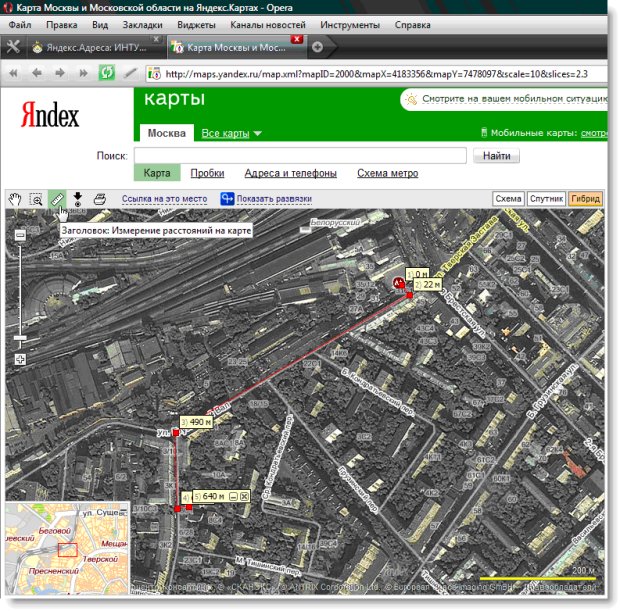Select the Карта Москвы browser tab
The image size is (620, 611).
click(235, 47)
